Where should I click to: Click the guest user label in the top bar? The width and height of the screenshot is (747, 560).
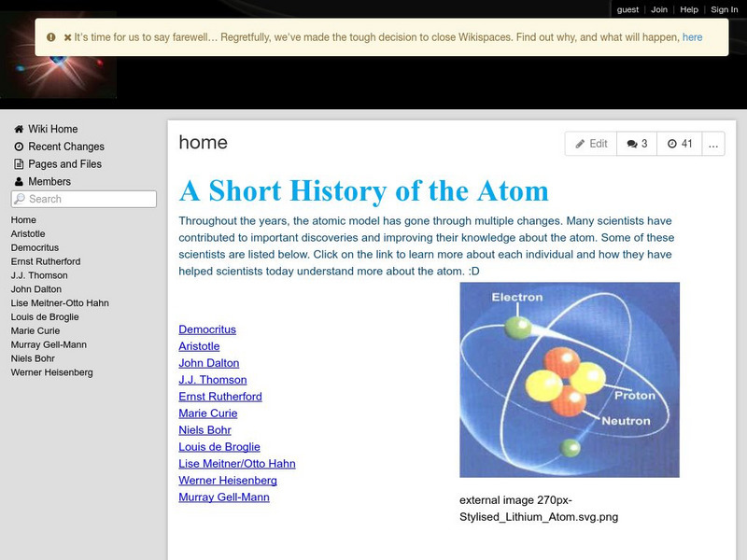(627, 9)
